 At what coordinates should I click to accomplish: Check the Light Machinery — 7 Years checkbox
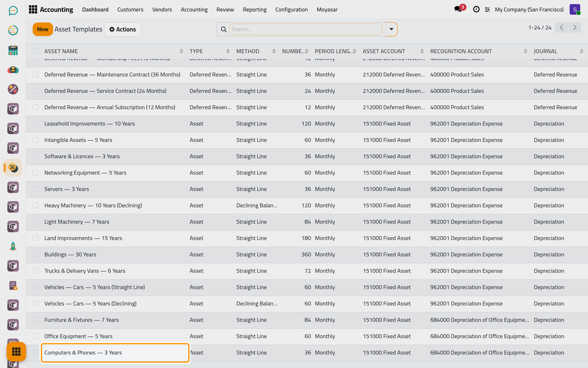36,222
